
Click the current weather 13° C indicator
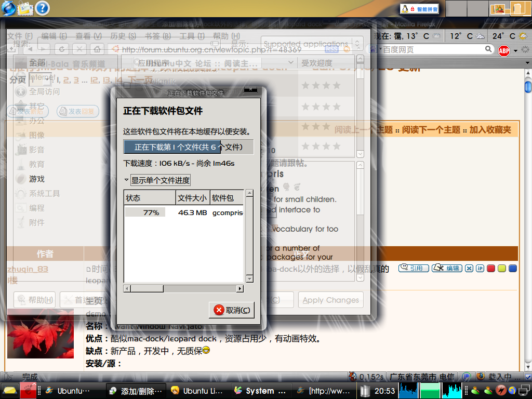(407, 36)
